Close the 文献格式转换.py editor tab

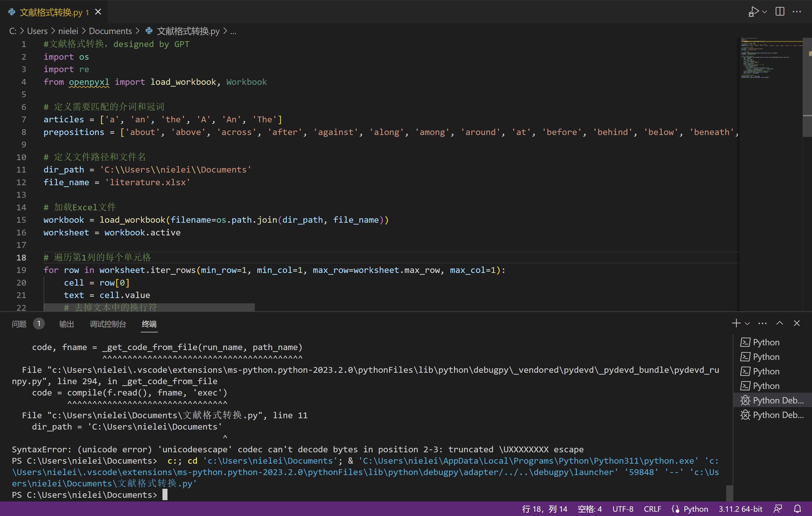click(x=98, y=12)
